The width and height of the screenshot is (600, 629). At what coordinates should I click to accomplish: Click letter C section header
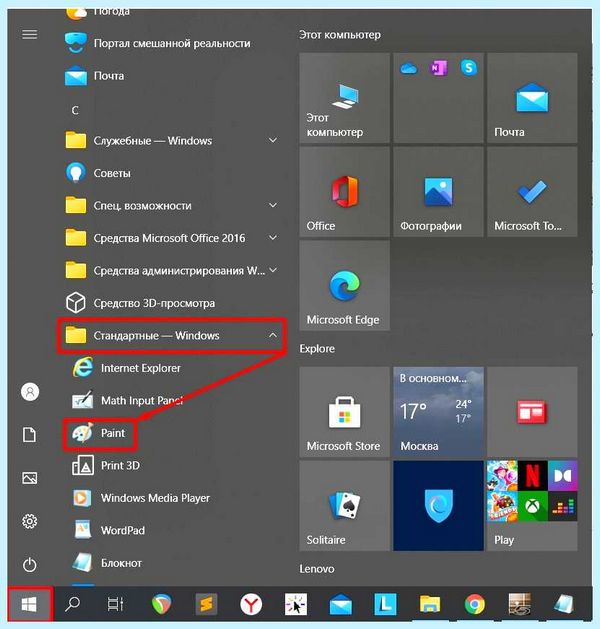(75, 110)
